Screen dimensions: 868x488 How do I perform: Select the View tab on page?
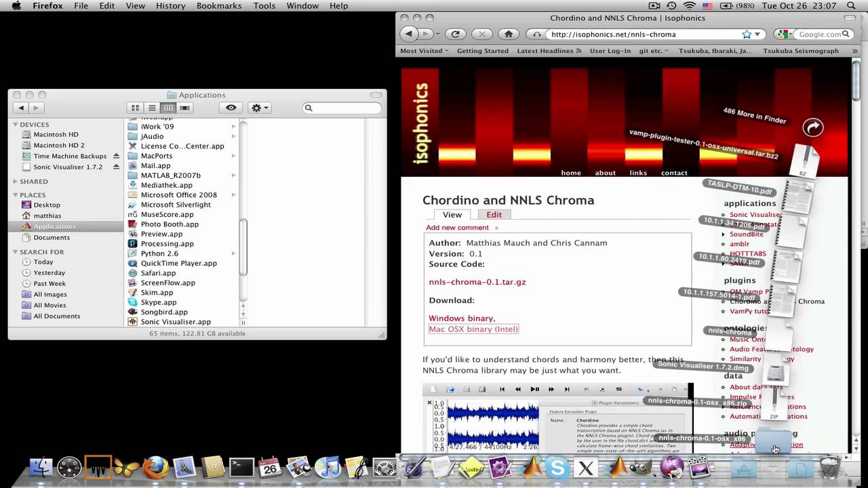coord(452,214)
